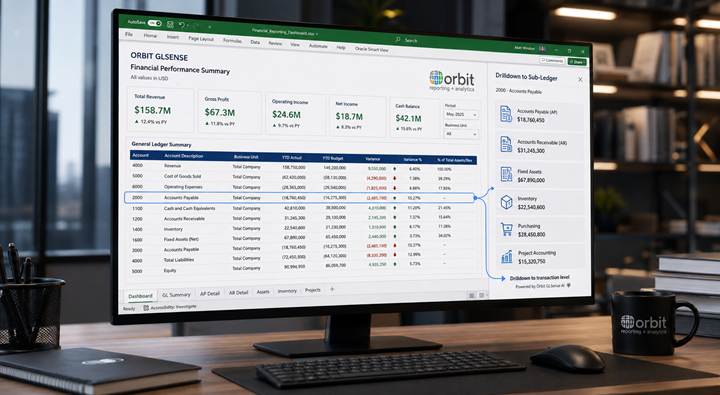Close the Drilldown to Sub-Ledger panel
720x395 pixels.
(x=580, y=79)
